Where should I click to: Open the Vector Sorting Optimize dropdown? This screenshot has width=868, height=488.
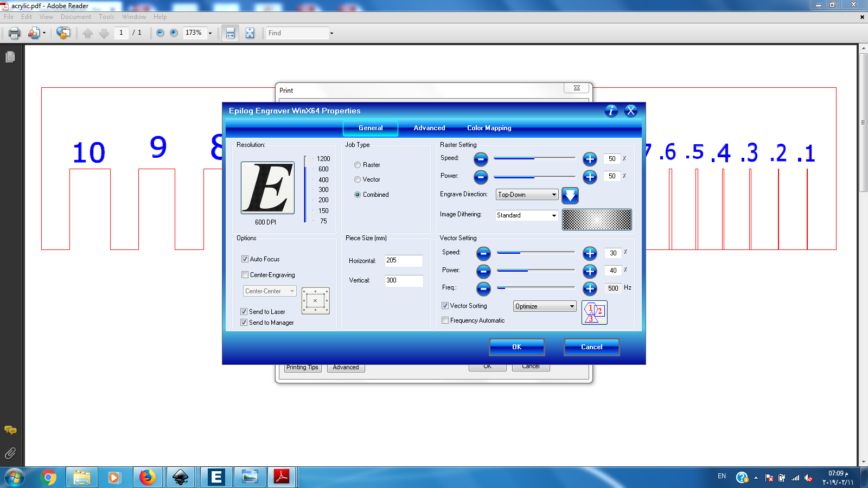545,306
